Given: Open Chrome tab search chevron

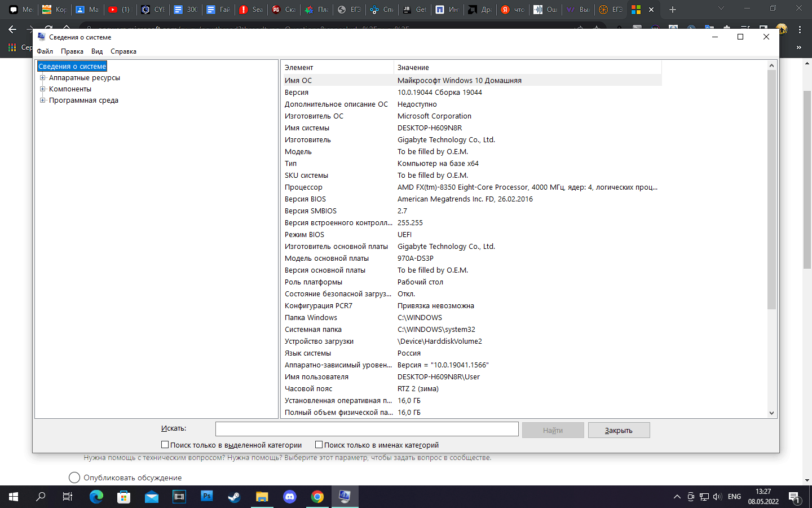Looking at the screenshot, I should click(x=721, y=8).
